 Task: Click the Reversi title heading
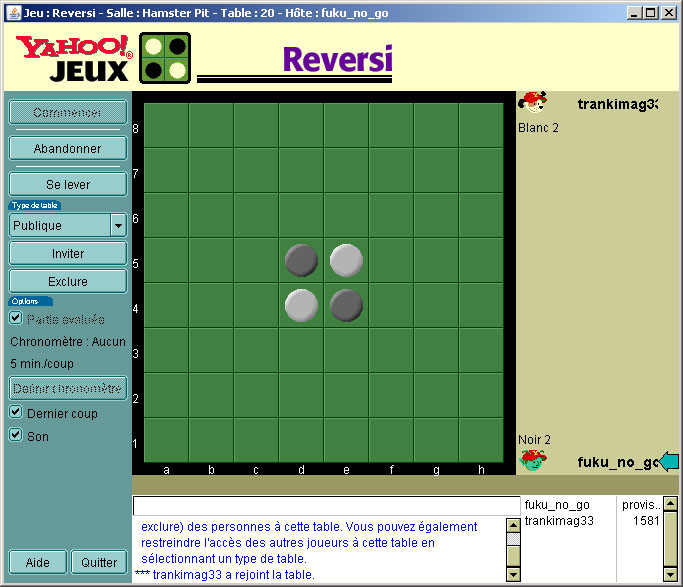(x=338, y=59)
